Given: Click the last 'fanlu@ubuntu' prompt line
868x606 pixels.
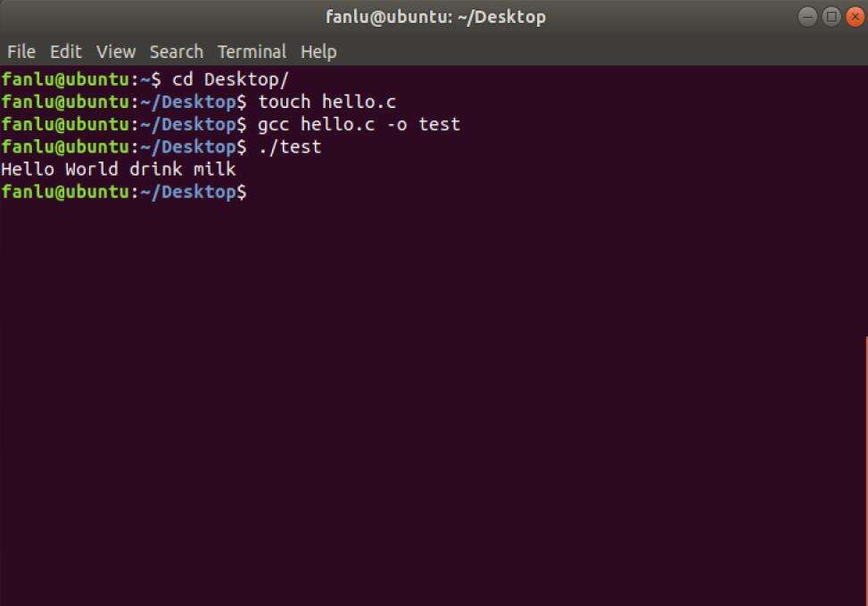Looking at the screenshot, I should point(125,191).
